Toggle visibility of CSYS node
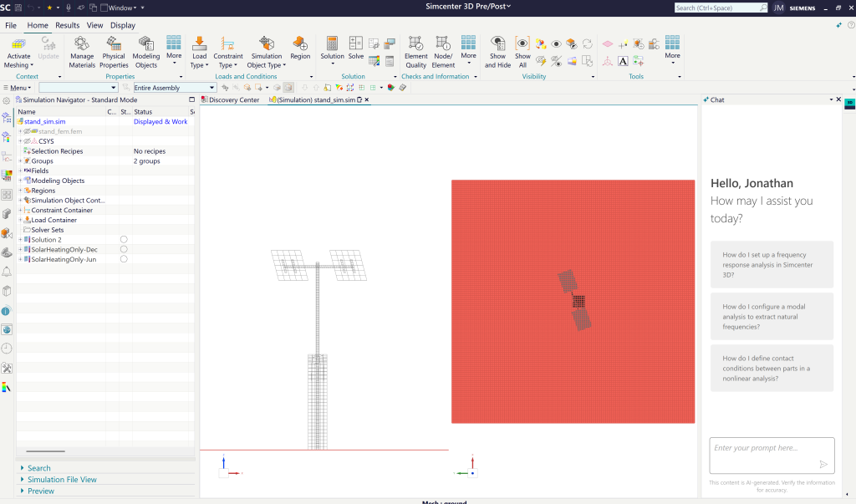Screen dimensions: 856x504 click(28, 141)
